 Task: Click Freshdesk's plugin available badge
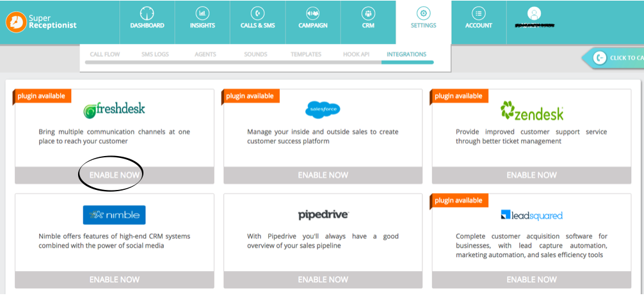[x=42, y=96]
